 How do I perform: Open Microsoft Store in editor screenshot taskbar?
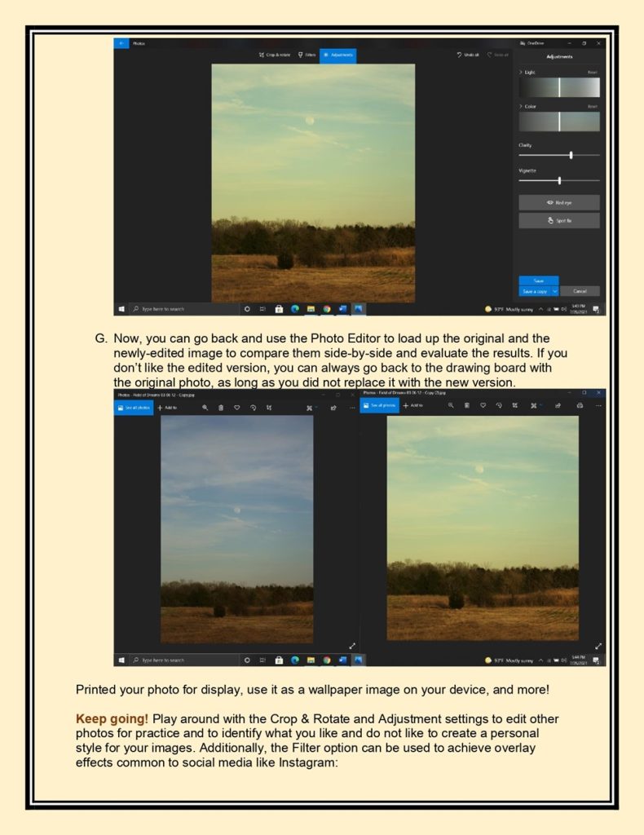tap(279, 309)
